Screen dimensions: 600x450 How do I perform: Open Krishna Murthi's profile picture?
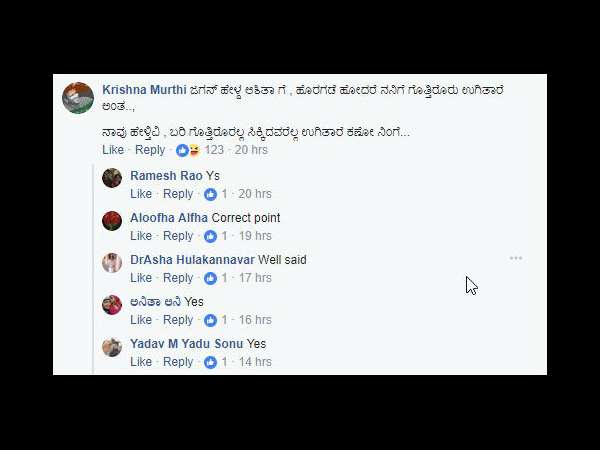click(78, 98)
